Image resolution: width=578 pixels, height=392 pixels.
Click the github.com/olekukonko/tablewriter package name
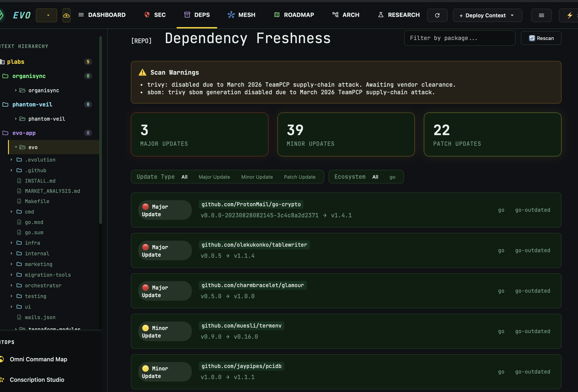(x=254, y=245)
